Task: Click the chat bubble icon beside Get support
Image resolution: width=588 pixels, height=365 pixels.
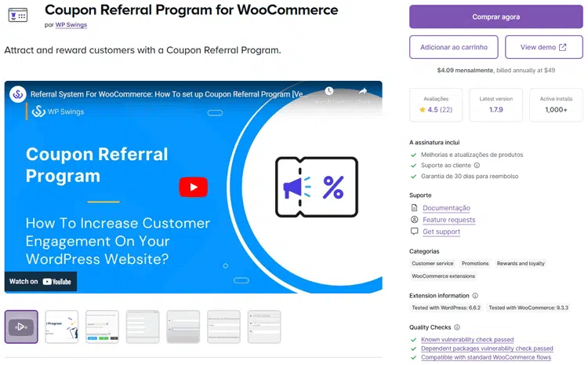Action: [415, 232]
